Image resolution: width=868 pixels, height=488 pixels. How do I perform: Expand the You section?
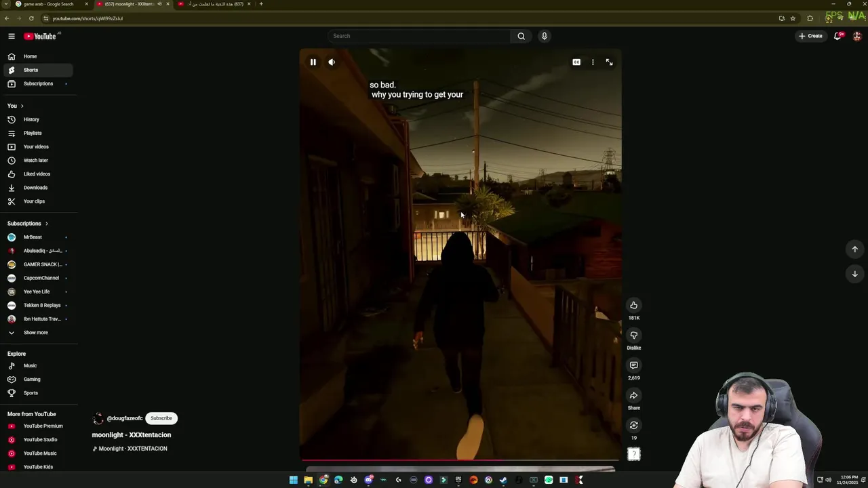pos(16,106)
